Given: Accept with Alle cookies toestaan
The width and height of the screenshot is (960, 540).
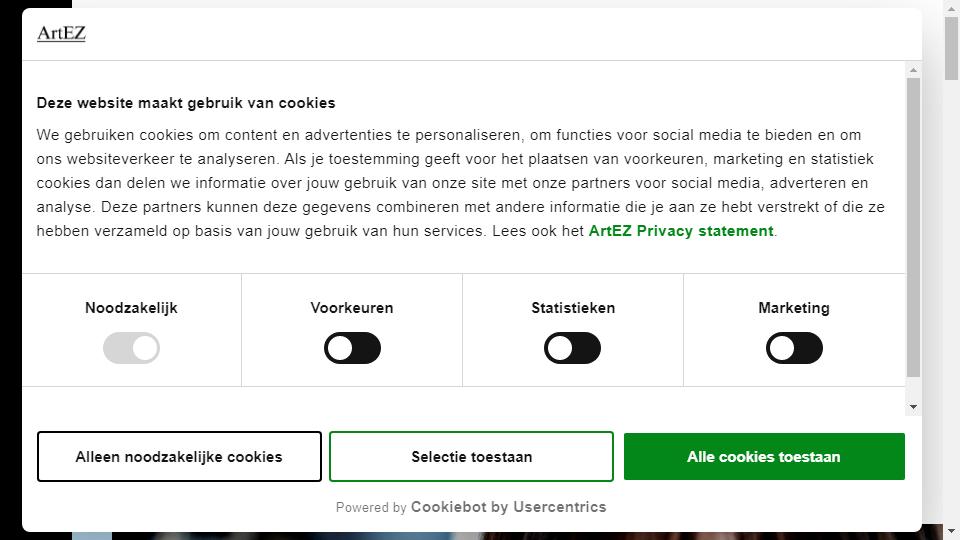Looking at the screenshot, I should (764, 457).
